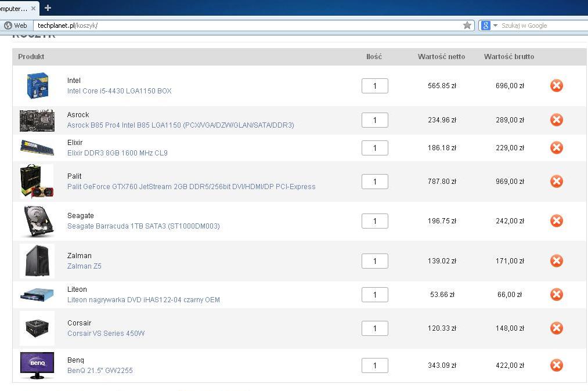Click the Liteon DVD drive thumbnail
Viewport: 588px width, 391px height.
point(37,295)
